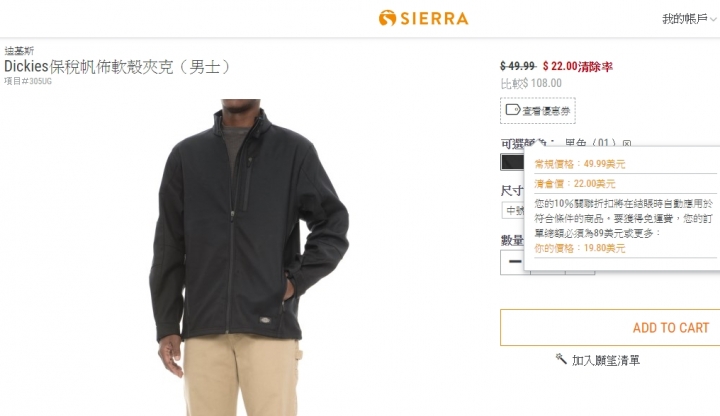Click the Dickies jacket product title
Image resolution: width=720 pixels, height=416 pixels.
click(117, 67)
